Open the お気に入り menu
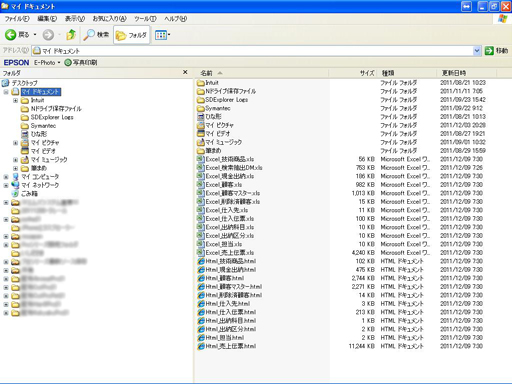Image resolution: width=512 pixels, height=384 pixels. (109, 19)
